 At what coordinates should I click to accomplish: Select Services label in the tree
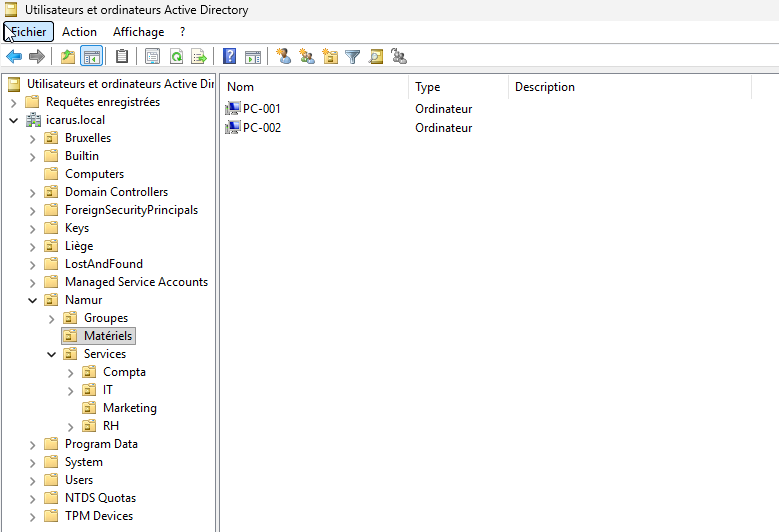tap(105, 354)
